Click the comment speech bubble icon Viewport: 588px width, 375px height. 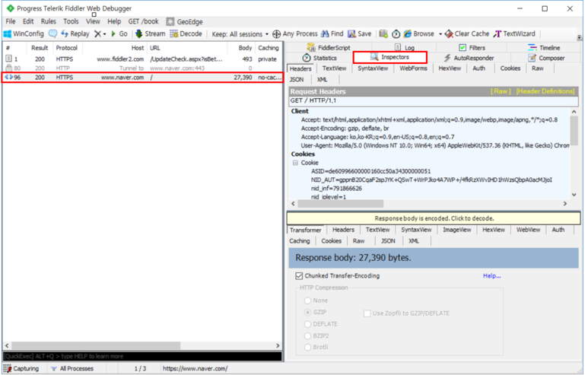click(53, 33)
